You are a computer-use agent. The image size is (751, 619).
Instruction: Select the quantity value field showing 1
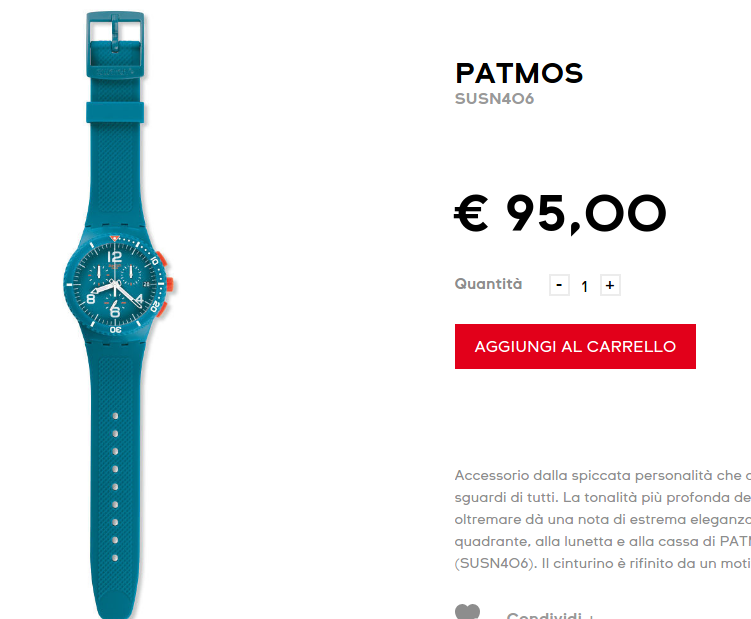(584, 286)
